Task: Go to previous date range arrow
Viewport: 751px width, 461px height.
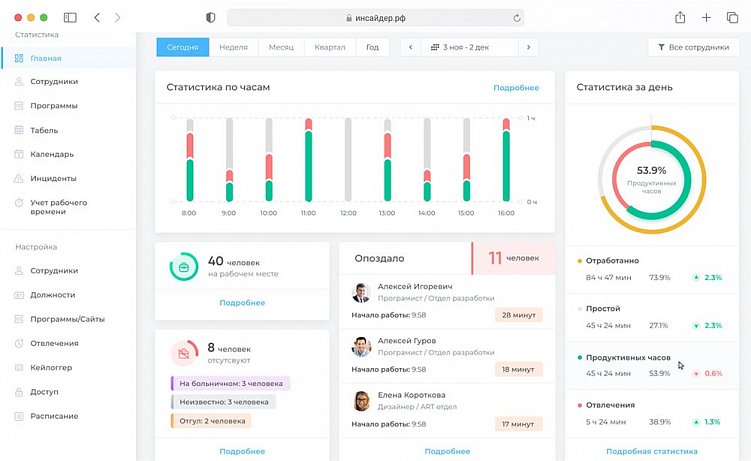Action: click(x=410, y=47)
